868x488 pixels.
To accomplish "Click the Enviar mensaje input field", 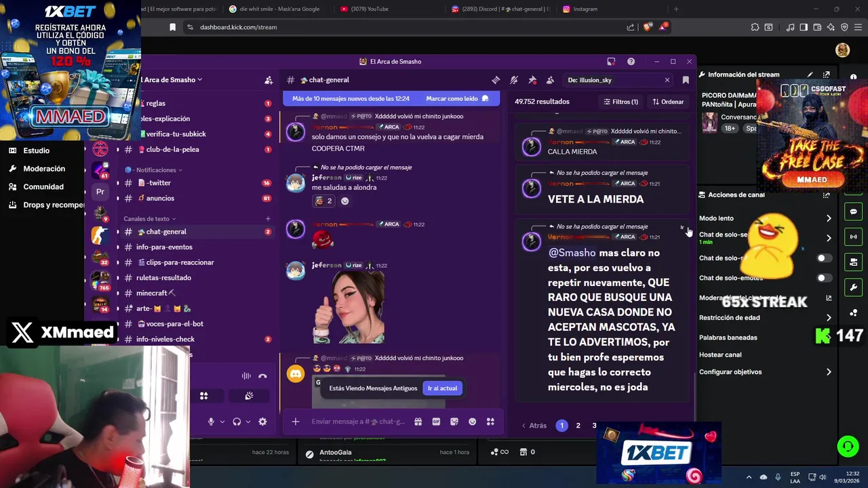I will 358,422.
